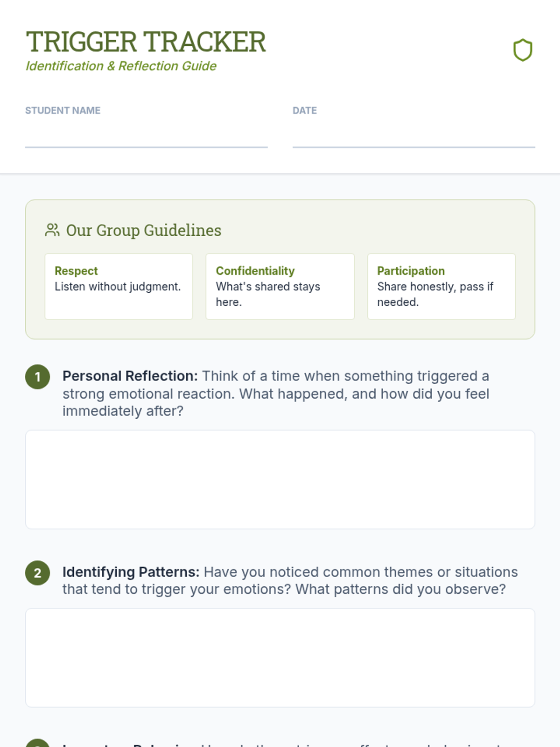The width and height of the screenshot is (560, 747).
Task: Click the Trigger Tracker title
Action: coord(146,42)
